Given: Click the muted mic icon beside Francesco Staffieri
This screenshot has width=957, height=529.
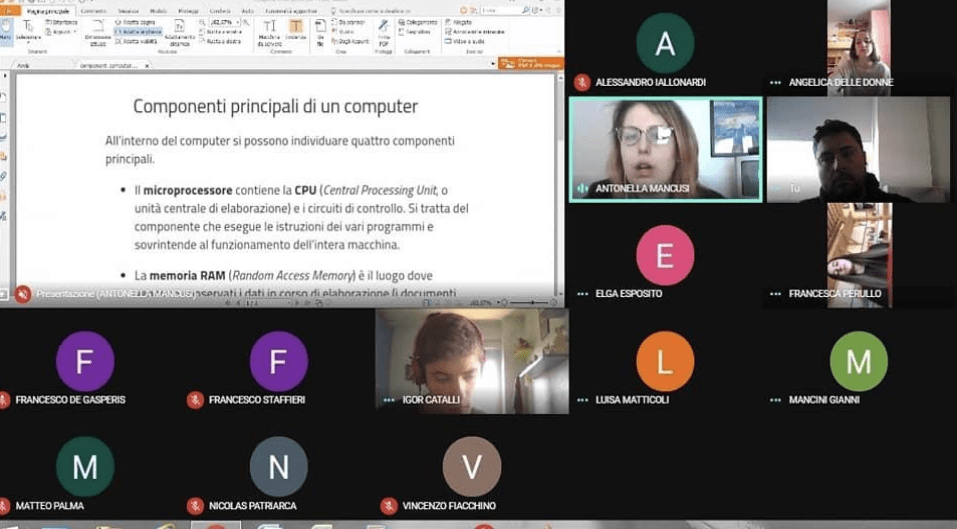Looking at the screenshot, I should click(195, 400).
